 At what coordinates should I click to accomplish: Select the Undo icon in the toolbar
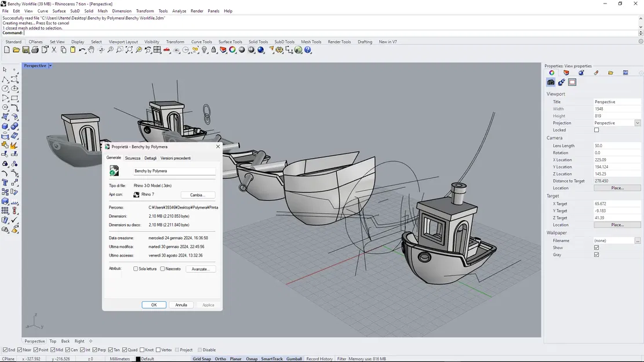pyautogui.click(x=82, y=50)
